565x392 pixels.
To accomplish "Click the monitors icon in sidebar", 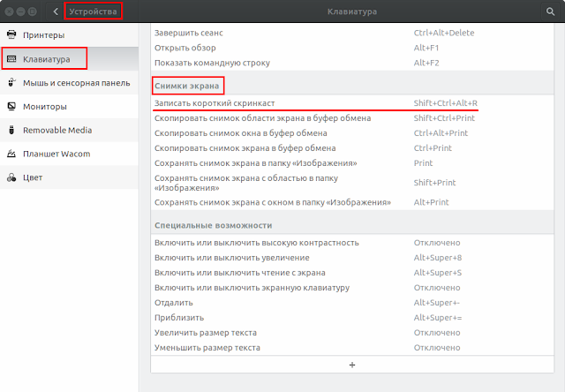I will pos(11,106).
